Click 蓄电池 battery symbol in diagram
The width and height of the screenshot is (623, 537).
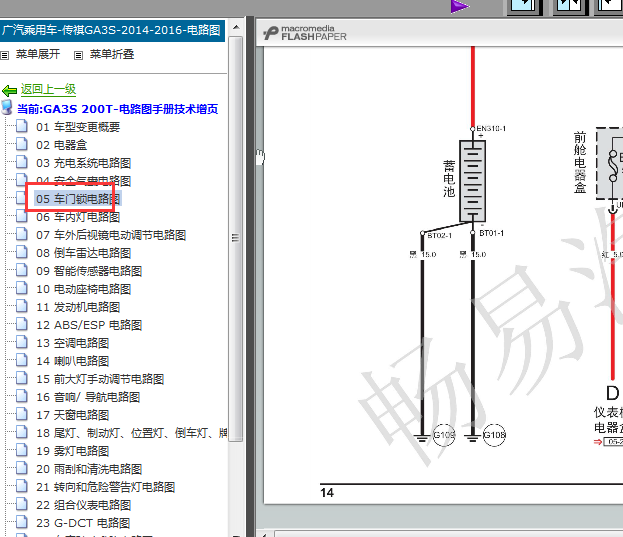point(472,181)
